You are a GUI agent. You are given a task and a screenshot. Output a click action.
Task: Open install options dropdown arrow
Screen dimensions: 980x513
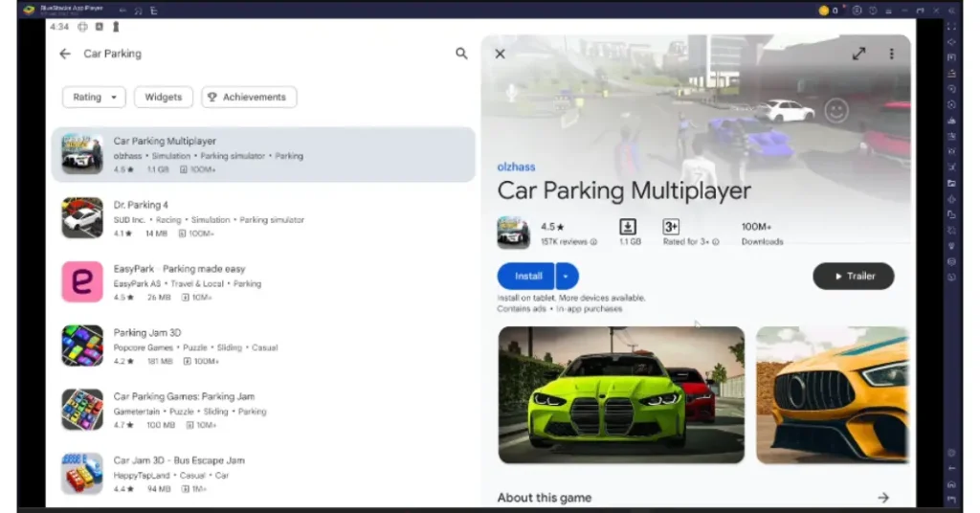pos(567,277)
